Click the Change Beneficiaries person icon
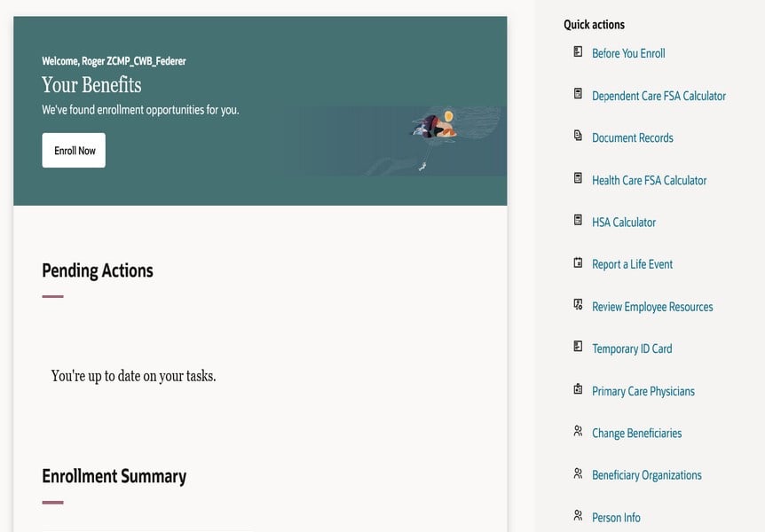Image resolution: width=765 pixels, height=532 pixels. 577,431
